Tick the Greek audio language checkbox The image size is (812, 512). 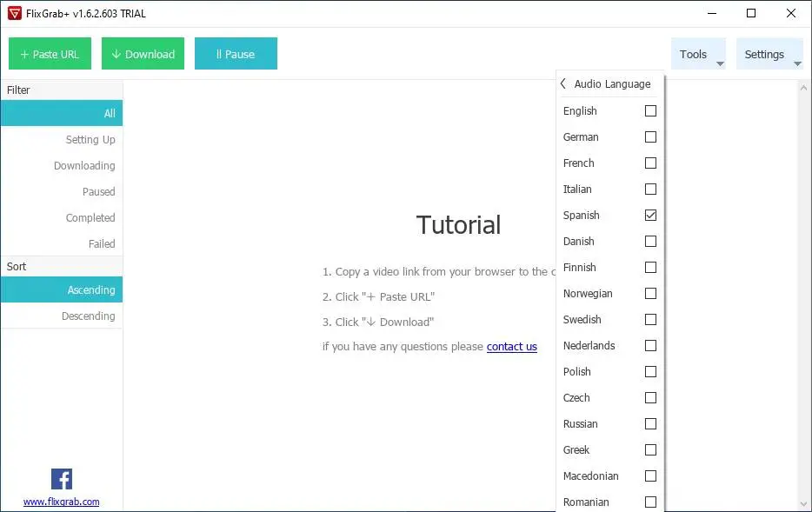(x=650, y=450)
